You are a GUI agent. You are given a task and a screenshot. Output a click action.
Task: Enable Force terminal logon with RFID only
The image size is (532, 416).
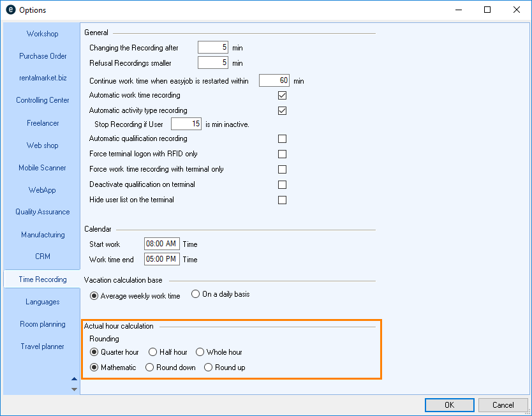282,154
